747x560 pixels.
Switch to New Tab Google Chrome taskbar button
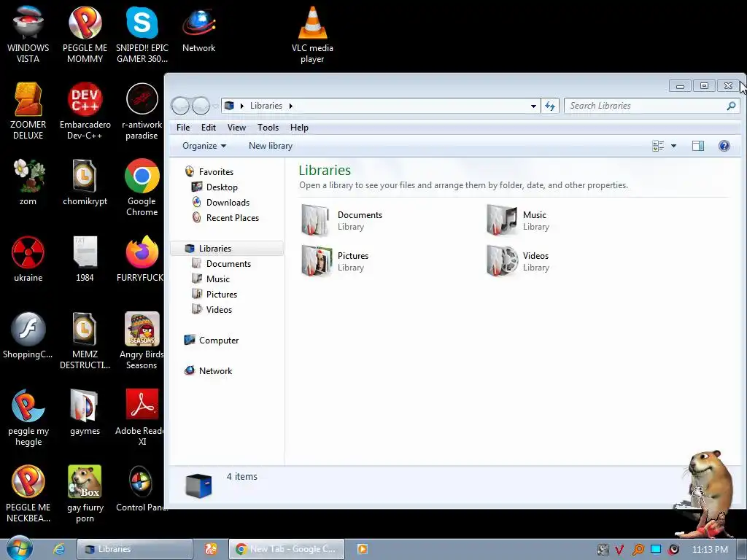286,549
